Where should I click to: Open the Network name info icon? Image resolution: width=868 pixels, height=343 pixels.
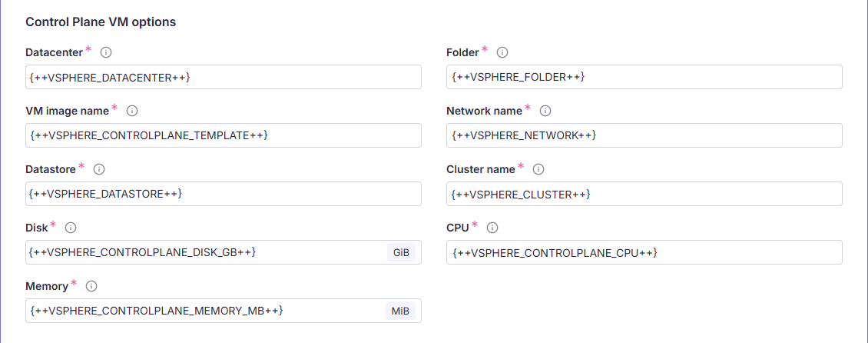point(545,111)
